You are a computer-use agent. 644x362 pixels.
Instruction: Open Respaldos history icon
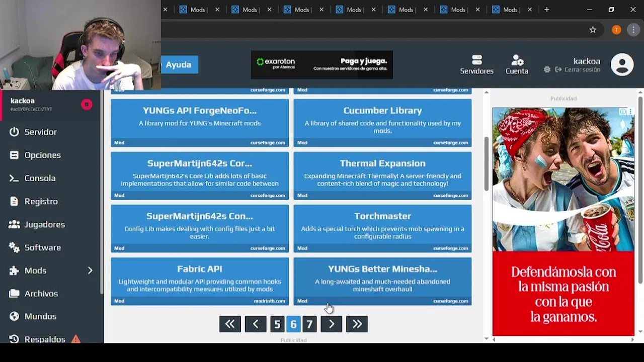[14, 339]
